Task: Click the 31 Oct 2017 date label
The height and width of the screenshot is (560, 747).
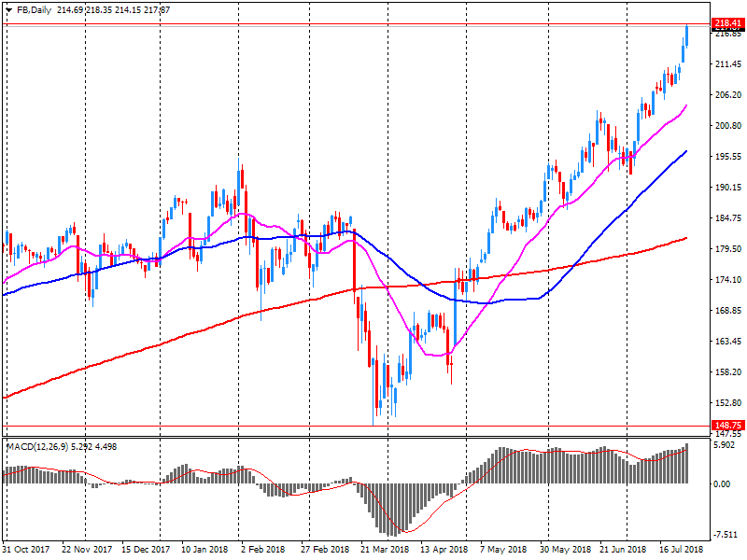Action: [26, 549]
